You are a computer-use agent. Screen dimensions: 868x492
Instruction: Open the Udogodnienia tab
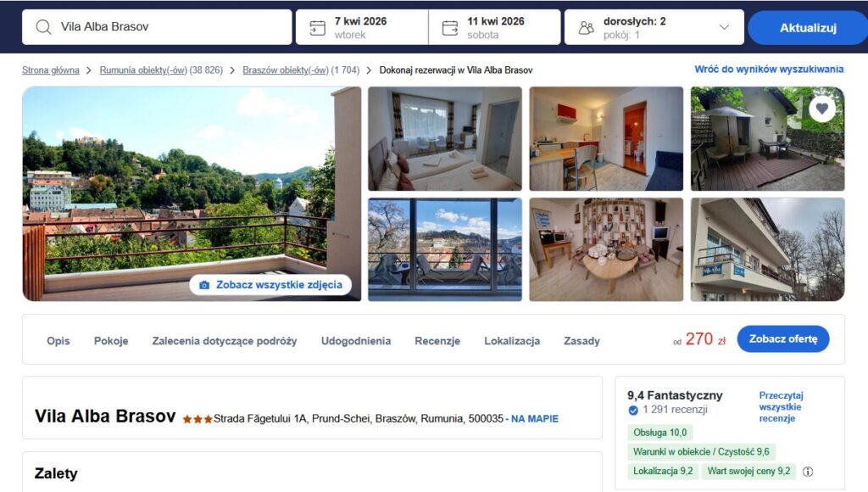tap(356, 341)
